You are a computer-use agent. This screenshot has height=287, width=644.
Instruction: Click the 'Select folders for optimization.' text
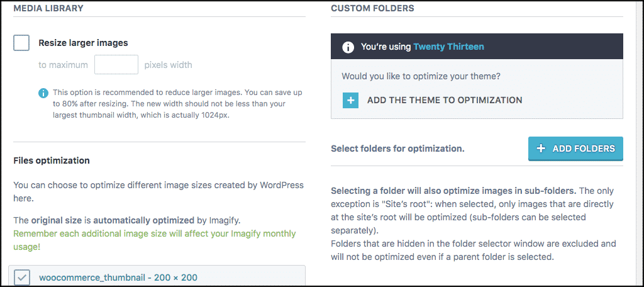397,149
